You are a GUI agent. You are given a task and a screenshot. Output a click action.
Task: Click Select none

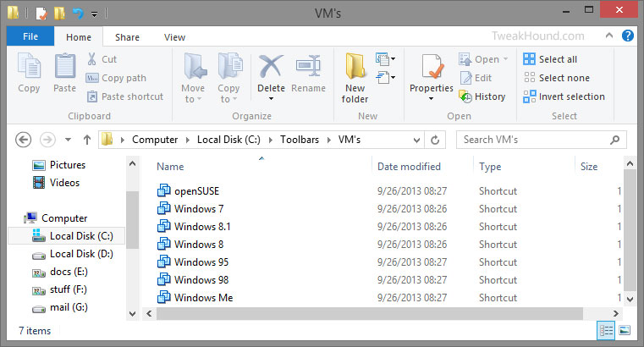[557, 78]
